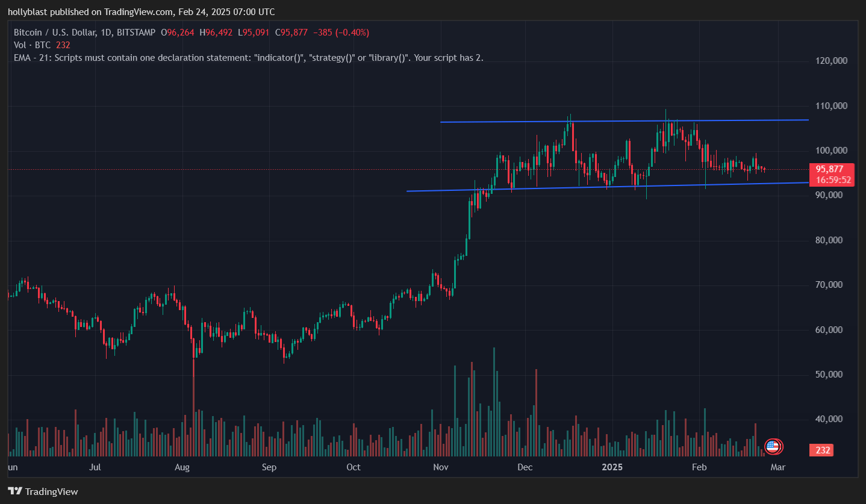The height and width of the screenshot is (504, 866).
Task: Click the lower blue support trendline
Action: click(602, 185)
